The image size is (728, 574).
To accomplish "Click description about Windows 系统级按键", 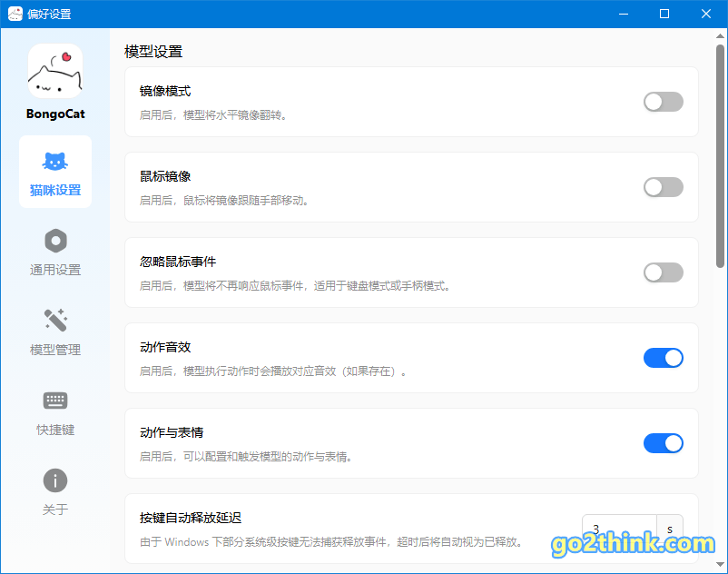I will tap(332, 542).
